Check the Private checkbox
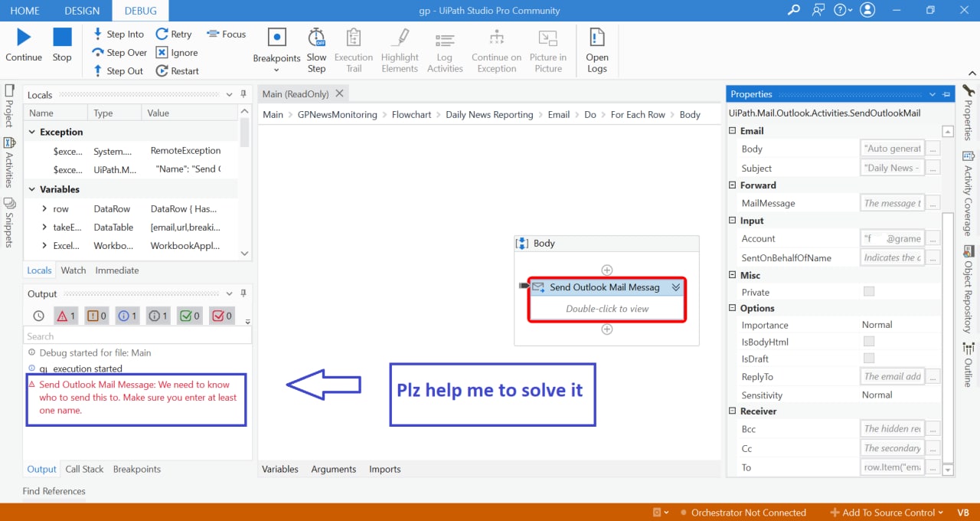The width and height of the screenshot is (980, 521). pyautogui.click(x=868, y=291)
